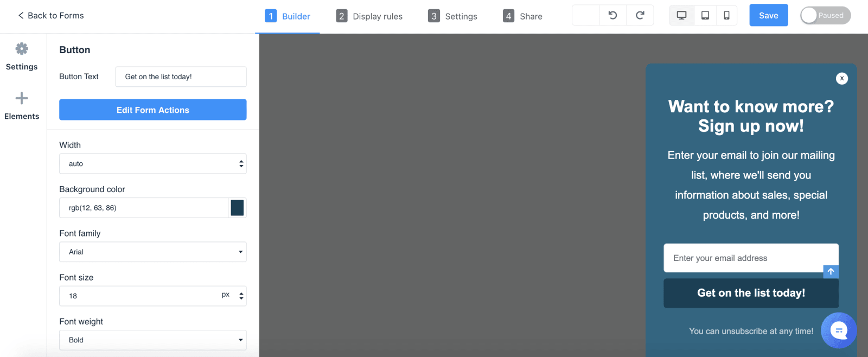
Task: Go to the Display rules tab
Action: tap(369, 16)
